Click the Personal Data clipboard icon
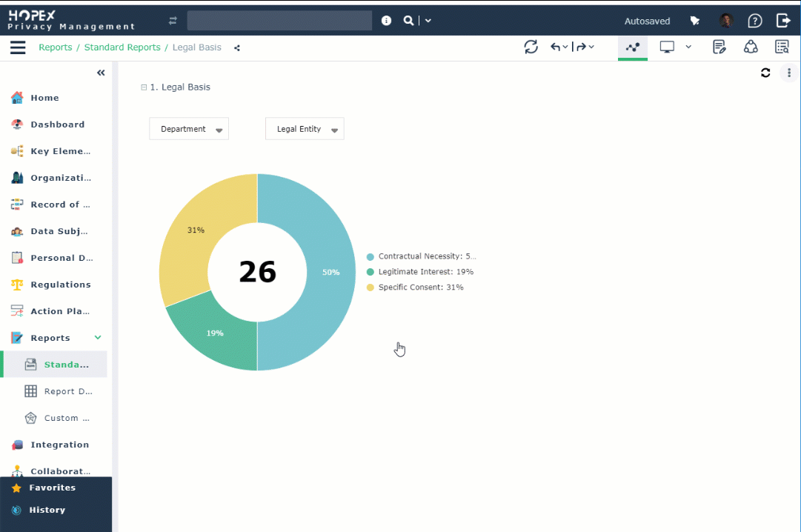The image size is (801, 532). pos(17,258)
